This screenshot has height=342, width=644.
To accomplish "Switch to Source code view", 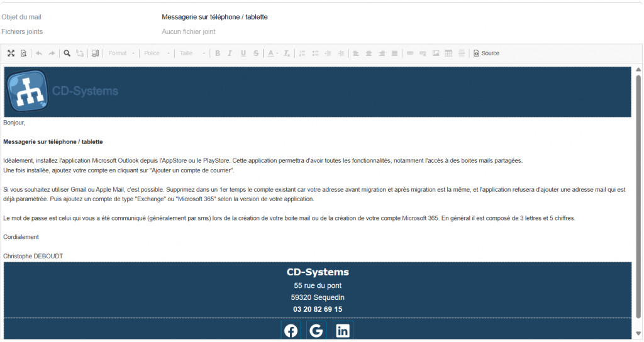I will (x=486, y=53).
